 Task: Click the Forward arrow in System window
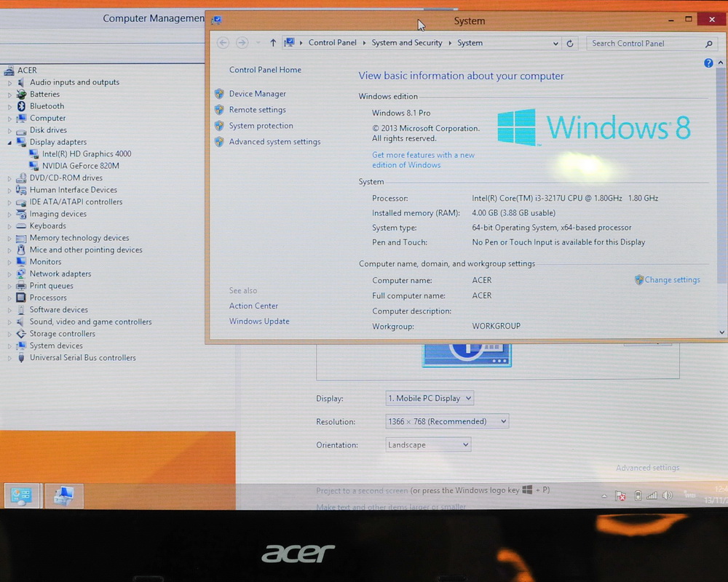point(242,43)
